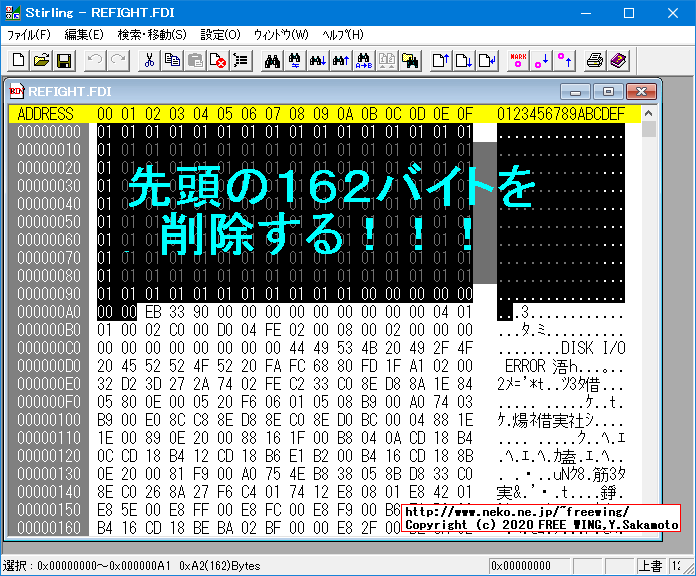
Task: Click the Copy icon in toolbar
Action: (x=172, y=60)
